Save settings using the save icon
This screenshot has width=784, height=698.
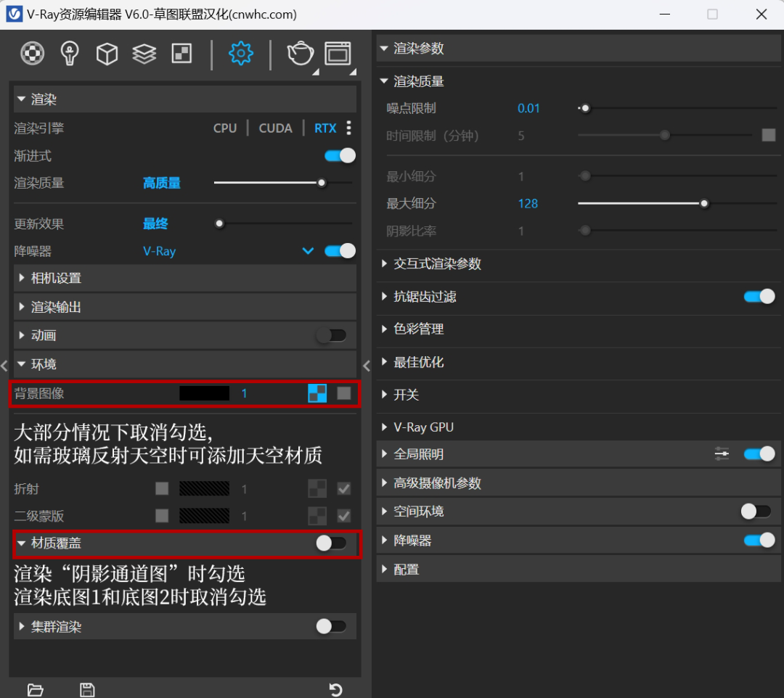coord(87,689)
